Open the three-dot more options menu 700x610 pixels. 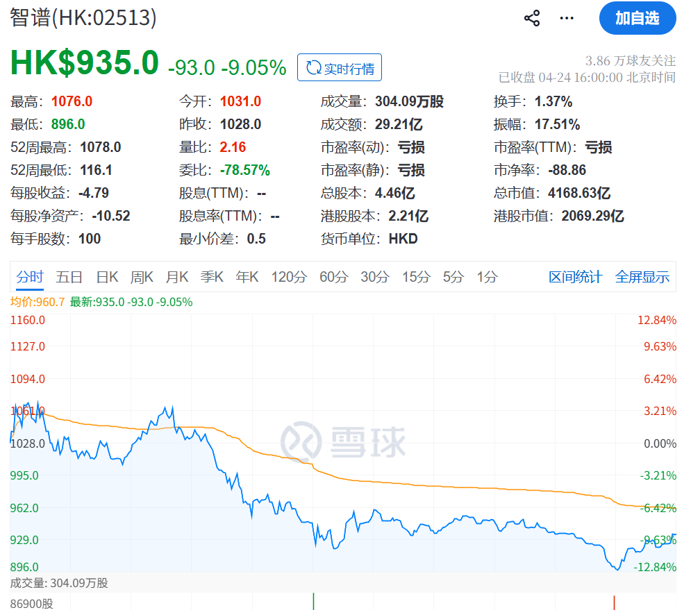tap(567, 19)
